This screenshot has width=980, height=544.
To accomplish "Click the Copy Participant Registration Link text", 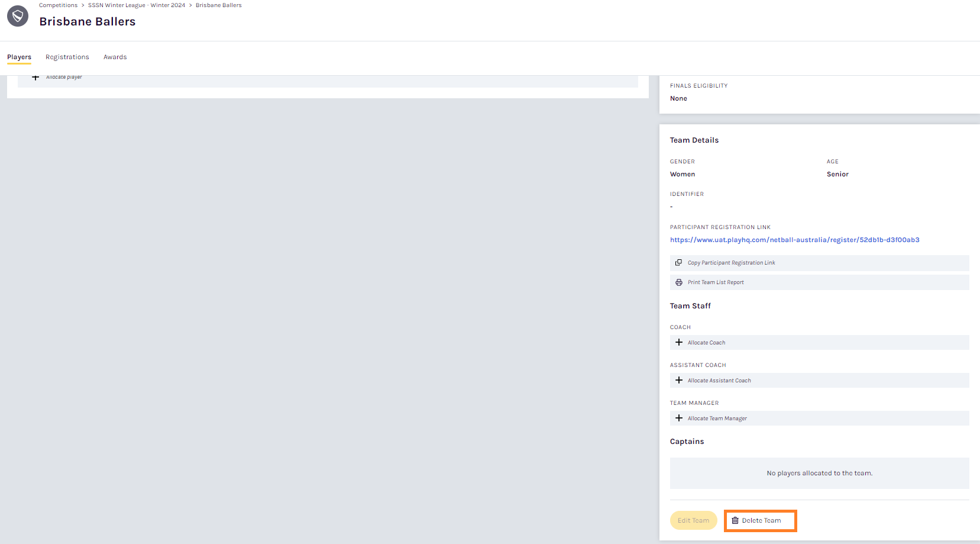I will point(731,263).
